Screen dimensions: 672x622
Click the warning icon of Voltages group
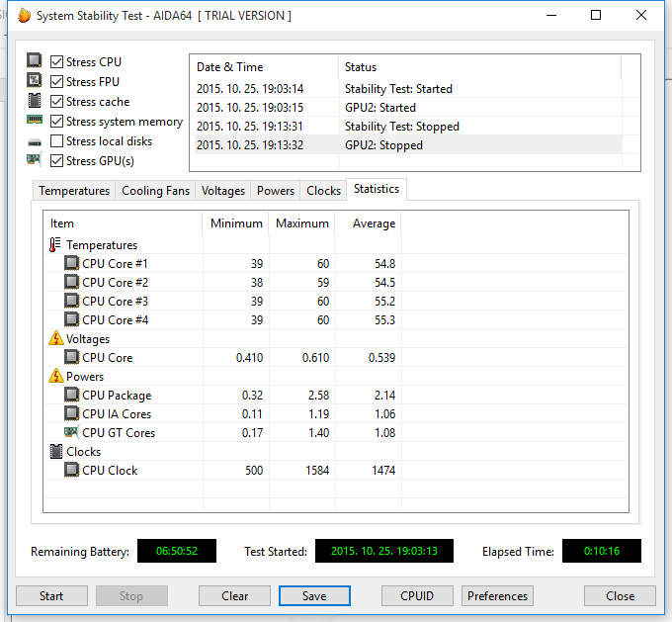pyautogui.click(x=56, y=338)
